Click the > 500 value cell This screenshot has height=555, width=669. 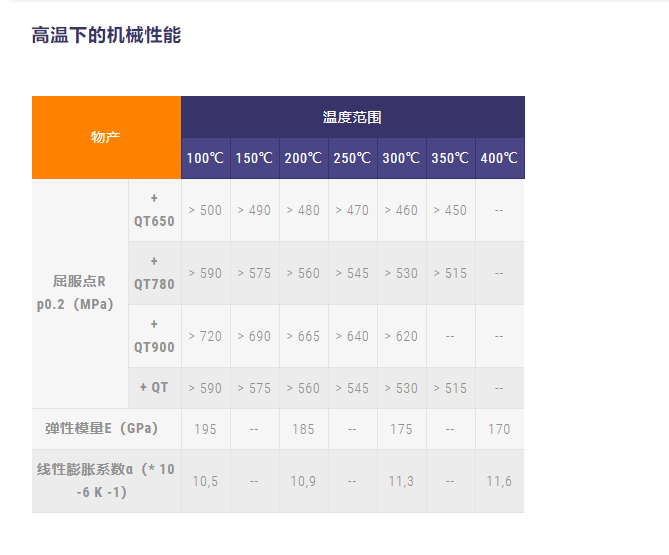[206, 210]
